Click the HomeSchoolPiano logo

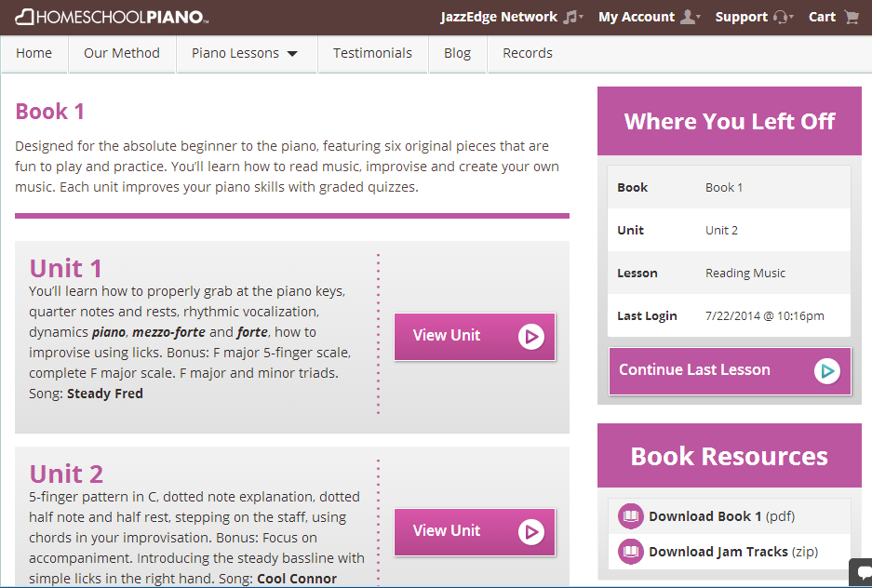coord(112,17)
